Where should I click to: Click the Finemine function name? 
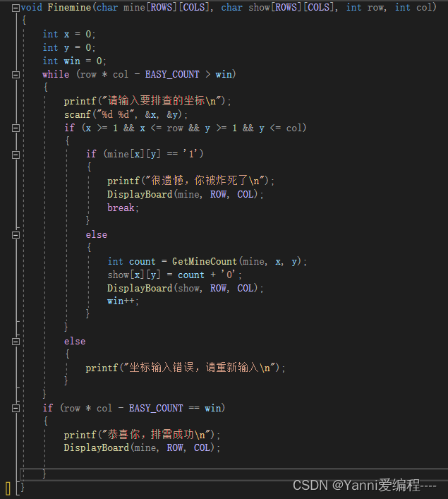tap(69, 7)
